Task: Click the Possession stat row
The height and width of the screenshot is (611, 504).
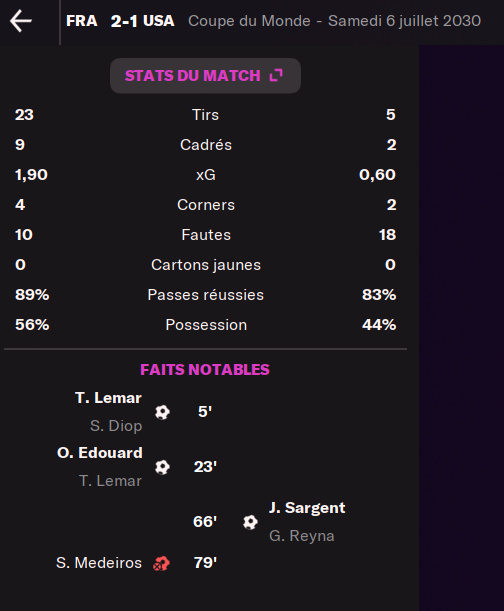Action: 205,325
